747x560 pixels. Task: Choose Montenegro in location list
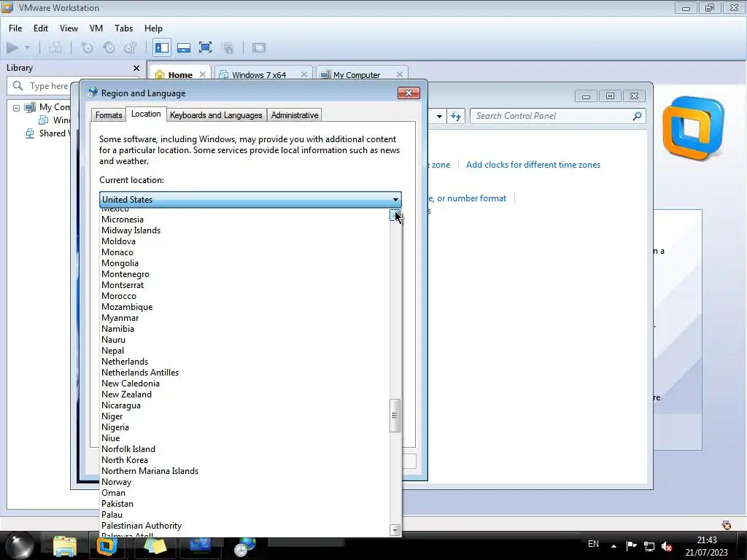tap(245, 274)
